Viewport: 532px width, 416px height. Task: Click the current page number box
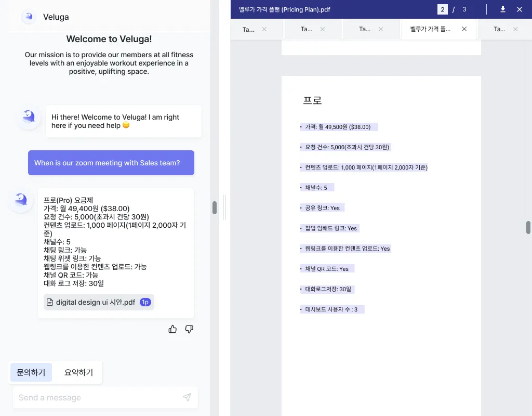[x=443, y=9]
